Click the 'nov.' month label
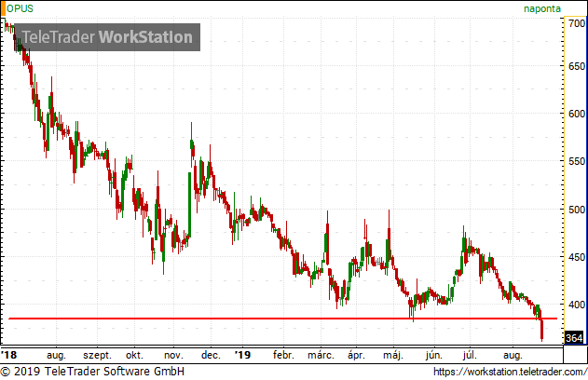 click(173, 355)
